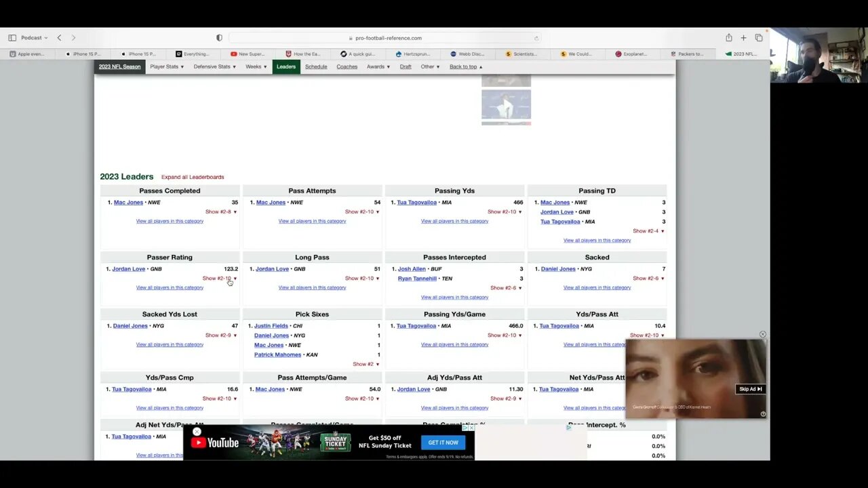Expand Show #2-10 under Passer Rating
Screen dimensions: 868x488
coord(220,278)
